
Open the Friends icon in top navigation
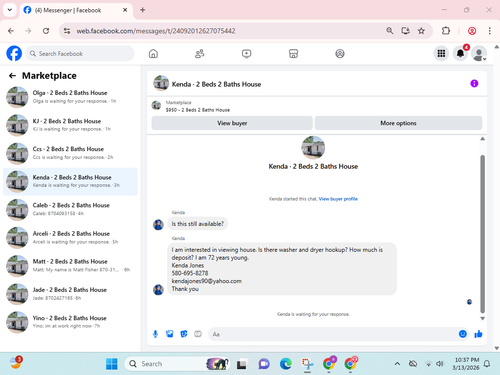(200, 54)
